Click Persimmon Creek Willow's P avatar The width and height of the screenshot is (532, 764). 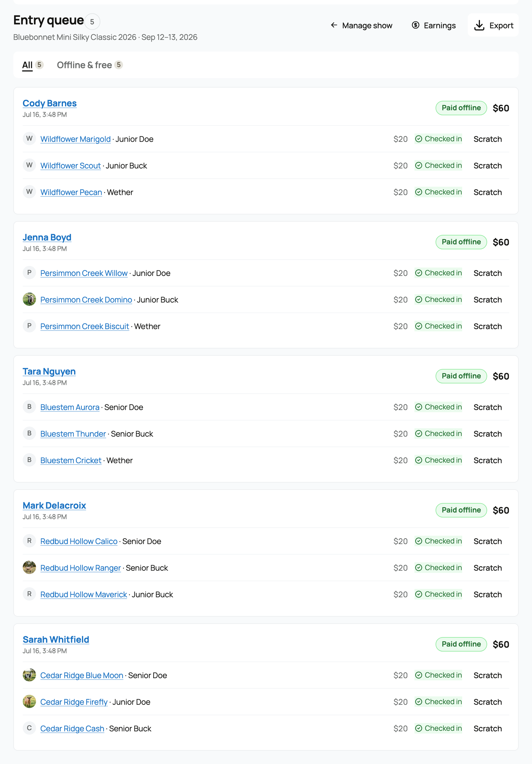29,273
